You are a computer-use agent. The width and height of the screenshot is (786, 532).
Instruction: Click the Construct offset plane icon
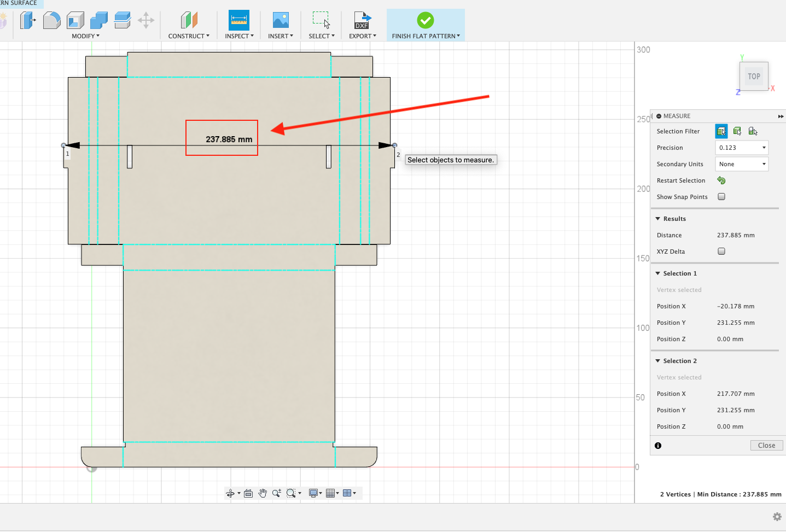tap(189, 21)
